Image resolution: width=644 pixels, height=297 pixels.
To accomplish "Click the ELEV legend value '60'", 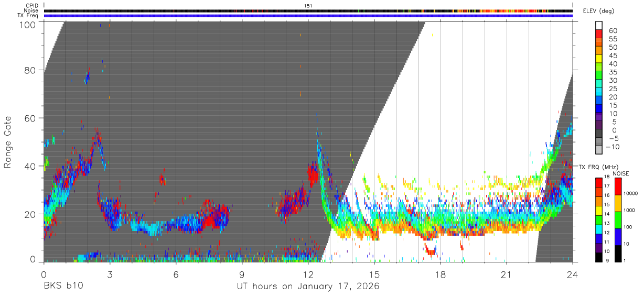I will click(612, 31).
